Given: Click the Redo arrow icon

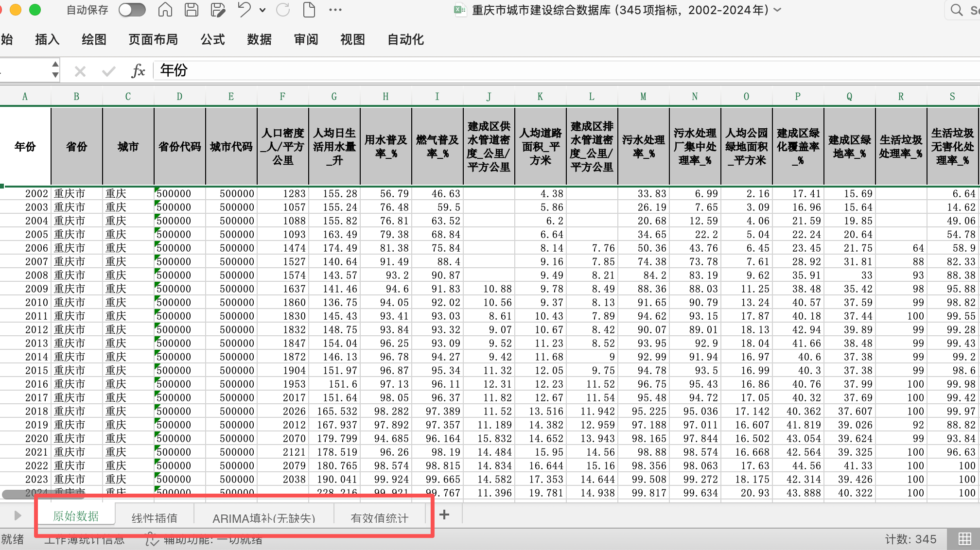Looking at the screenshot, I should (283, 10).
